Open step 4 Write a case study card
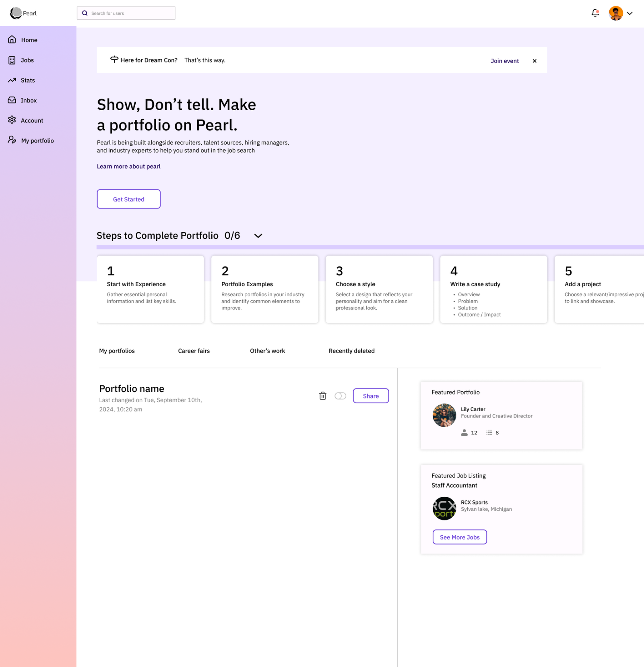 pyautogui.click(x=494, y=289)
